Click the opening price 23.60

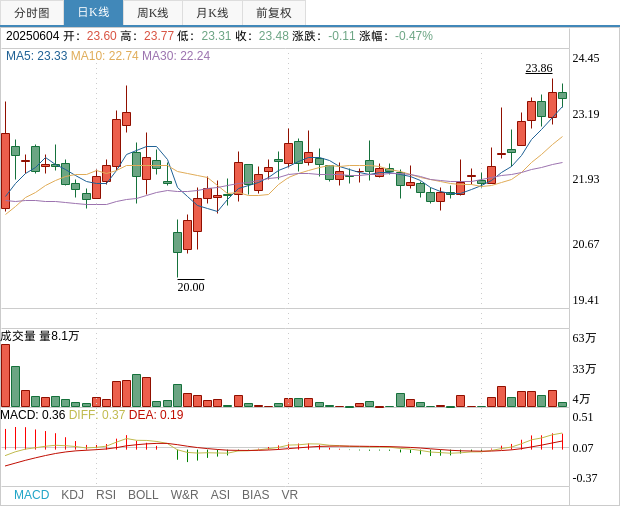tap(102, 36)
